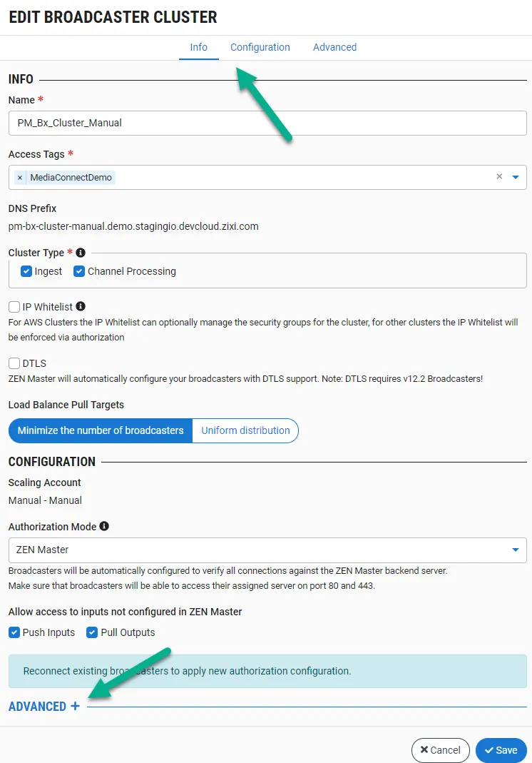532x763 pixels.
Task: Toggle the Pull Outputs checkbox
Action: 92,632
